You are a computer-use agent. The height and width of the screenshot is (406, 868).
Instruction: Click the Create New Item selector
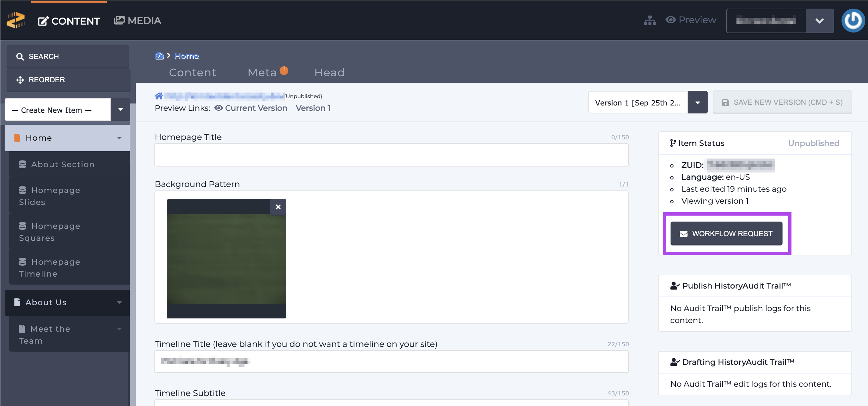click(58, 110)
